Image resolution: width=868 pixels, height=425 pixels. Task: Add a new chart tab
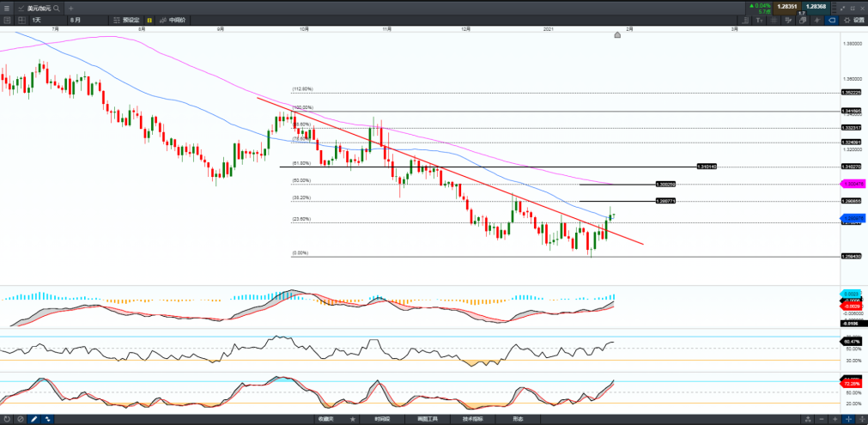click(x=71, y=9)
